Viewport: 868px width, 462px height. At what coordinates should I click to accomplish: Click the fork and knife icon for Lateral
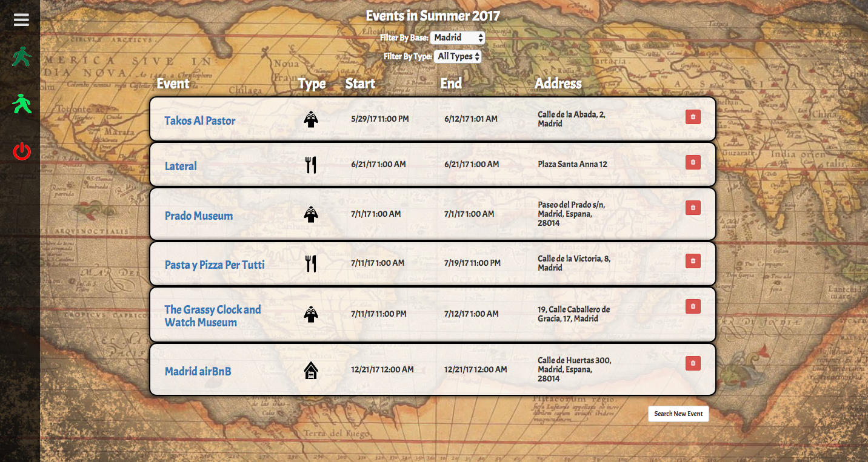311,165
